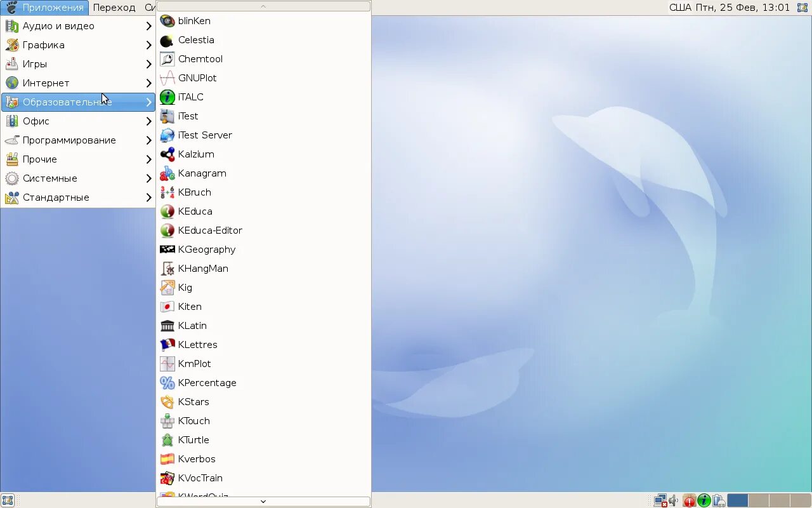Image resolution: width=812 pixels, height=508 pixels.
Task: Expand the Игры submenu arrow
Action: click(149, 64)
